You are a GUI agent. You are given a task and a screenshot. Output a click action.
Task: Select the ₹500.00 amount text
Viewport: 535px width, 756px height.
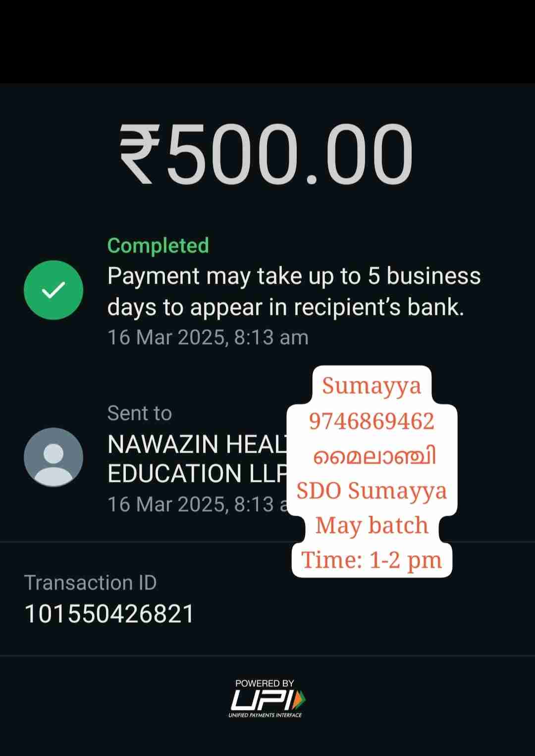click(x=266, y=154)
